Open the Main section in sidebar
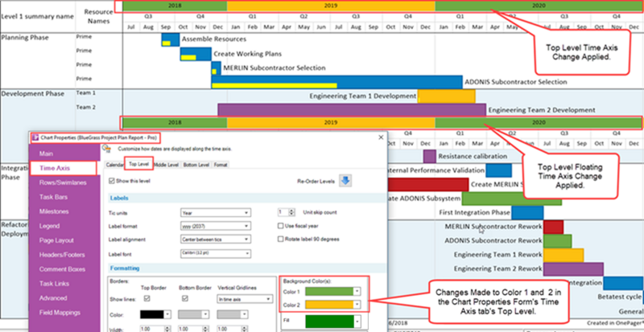The width and height of the screenshot is (644, 332). click(x=46, y=154)
